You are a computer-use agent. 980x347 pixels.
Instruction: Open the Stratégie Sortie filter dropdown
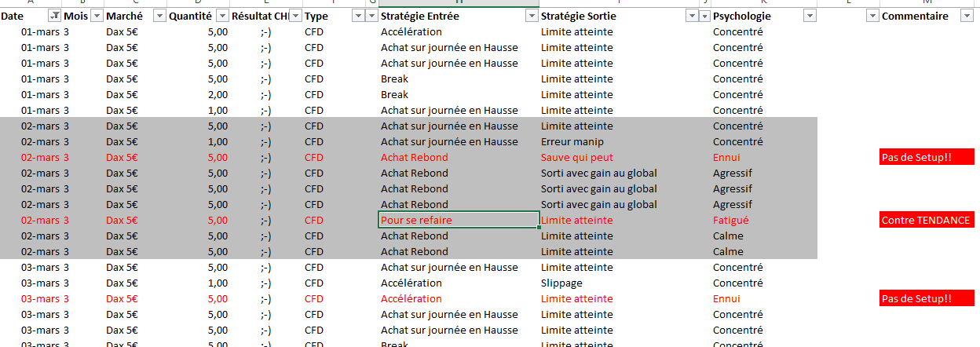693,16
